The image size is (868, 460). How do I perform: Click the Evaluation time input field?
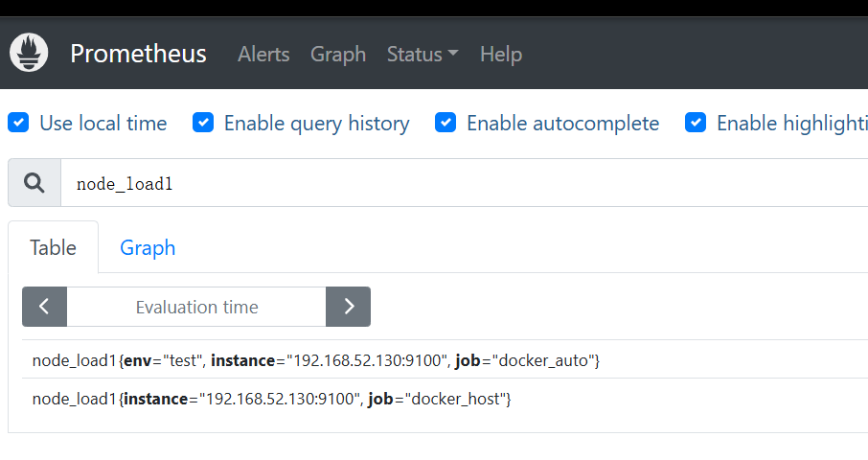(x=196, y=307)
